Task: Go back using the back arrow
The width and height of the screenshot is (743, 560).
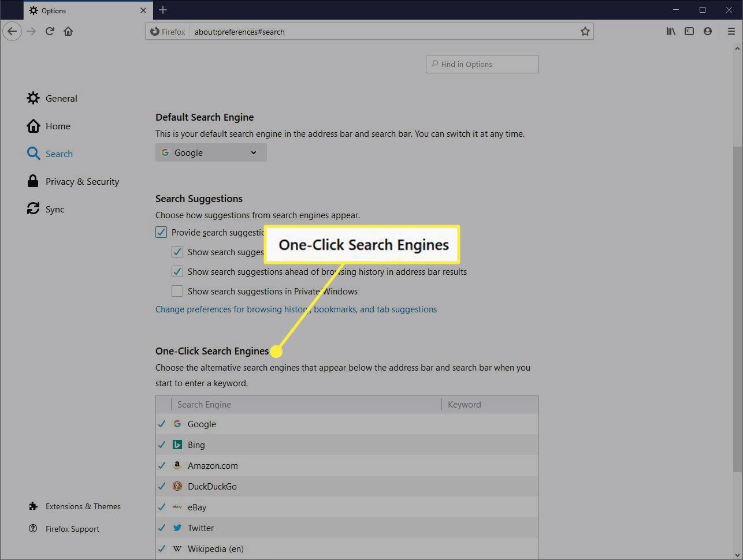Action: coord(12,31)
